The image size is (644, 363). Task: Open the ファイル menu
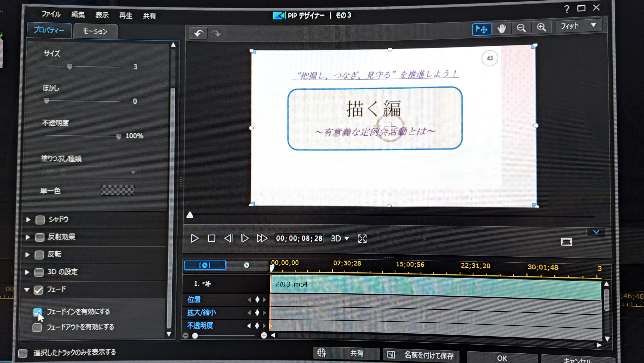pyautogui.click(x=51, y=14)
